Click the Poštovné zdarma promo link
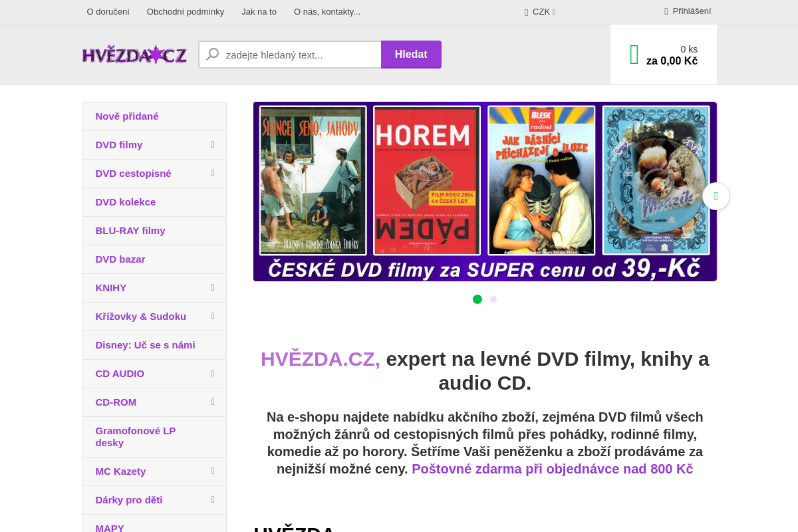The width and height of the screenshot is (798, 532). coord(553,469)
